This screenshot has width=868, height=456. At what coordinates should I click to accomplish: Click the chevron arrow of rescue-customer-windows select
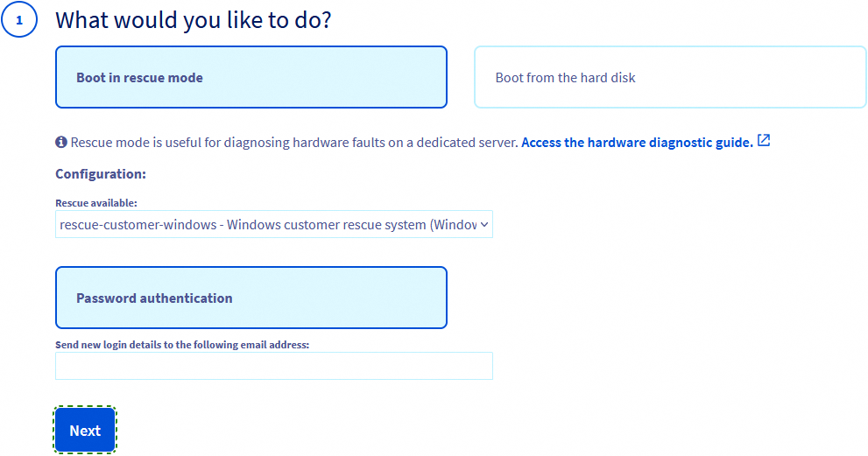484,224
